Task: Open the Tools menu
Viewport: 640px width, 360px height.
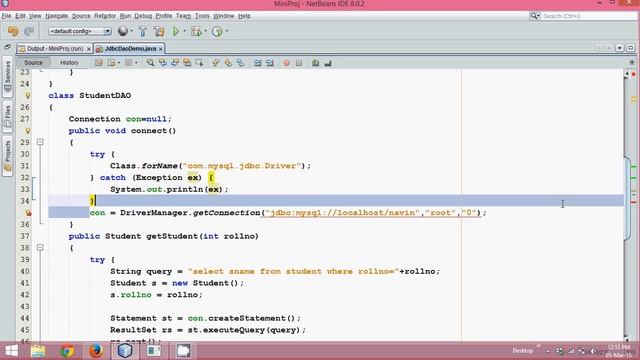Action: pos(202,16)
